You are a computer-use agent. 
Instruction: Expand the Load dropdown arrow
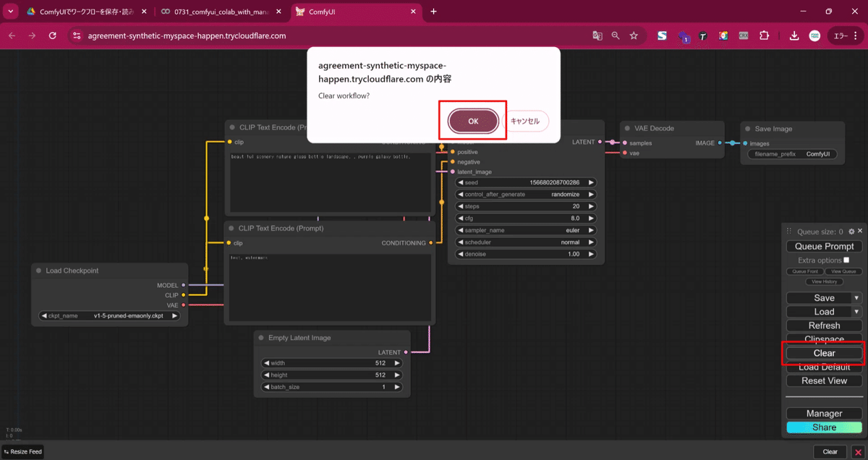[857, 312]
